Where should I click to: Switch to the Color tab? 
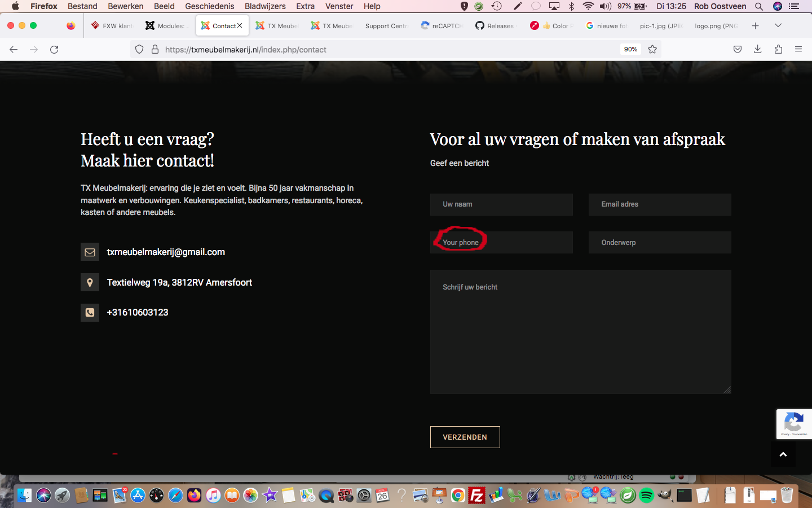click(x=552, y=25)
